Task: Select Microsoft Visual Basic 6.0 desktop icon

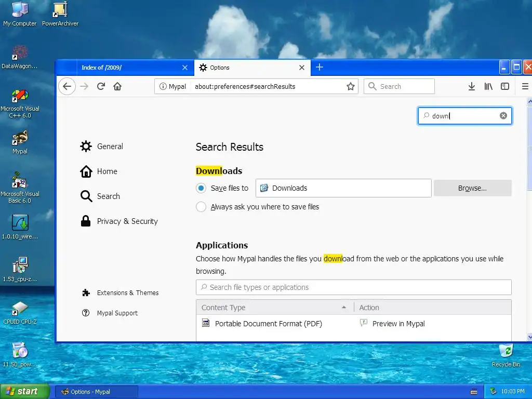Action: (x=20, y=188)
